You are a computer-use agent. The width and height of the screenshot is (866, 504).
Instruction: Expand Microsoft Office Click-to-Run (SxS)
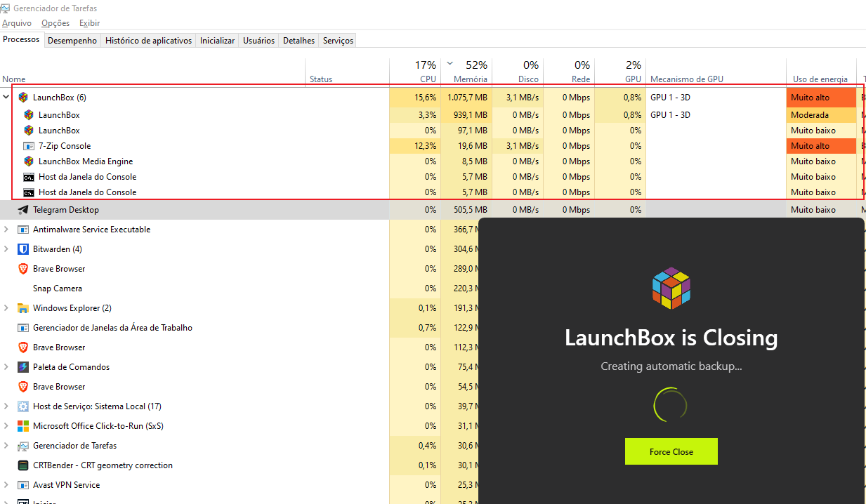click(x=6, y=426)
